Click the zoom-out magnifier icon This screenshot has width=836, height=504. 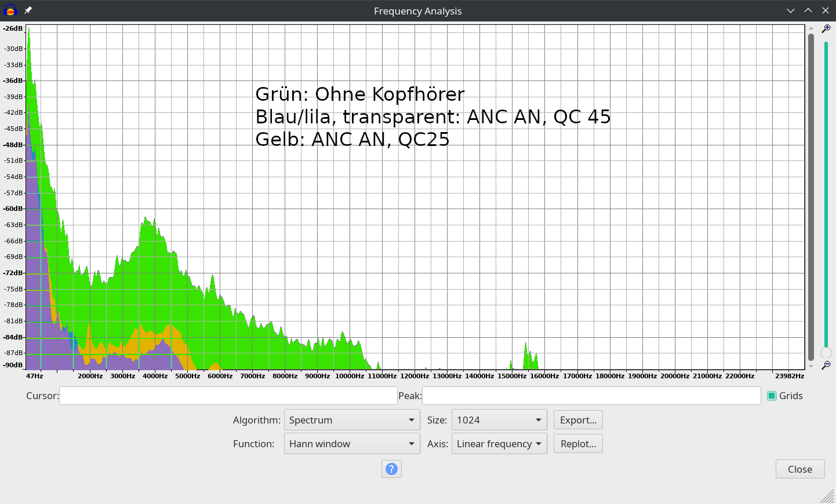(826, 365)
